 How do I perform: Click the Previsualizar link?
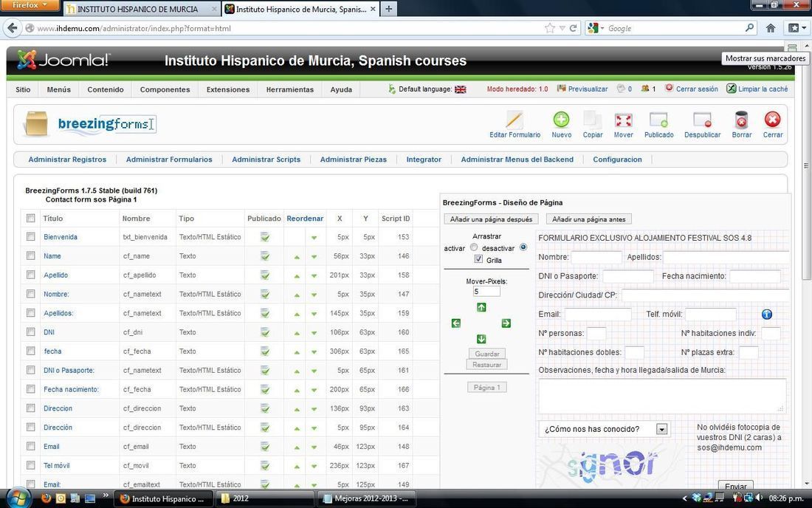pyautogui.click(x=588, y=89)
